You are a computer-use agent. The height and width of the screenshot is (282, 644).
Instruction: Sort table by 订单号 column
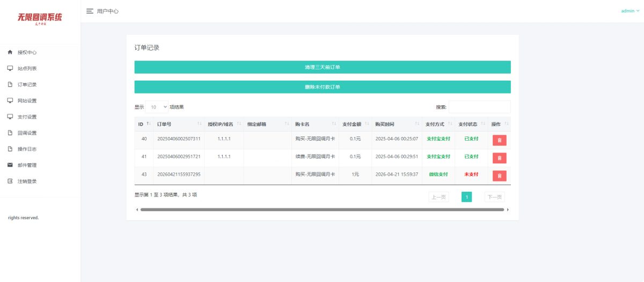click(200, 124)
